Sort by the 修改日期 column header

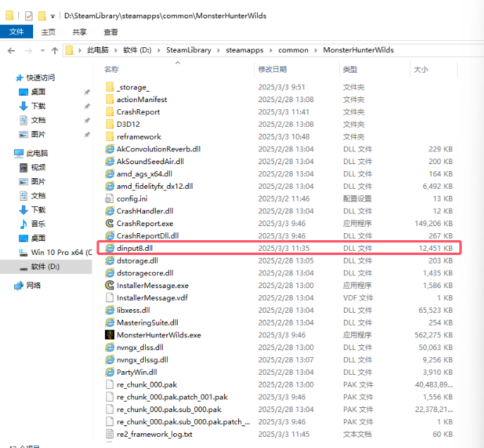pos(272,70)
